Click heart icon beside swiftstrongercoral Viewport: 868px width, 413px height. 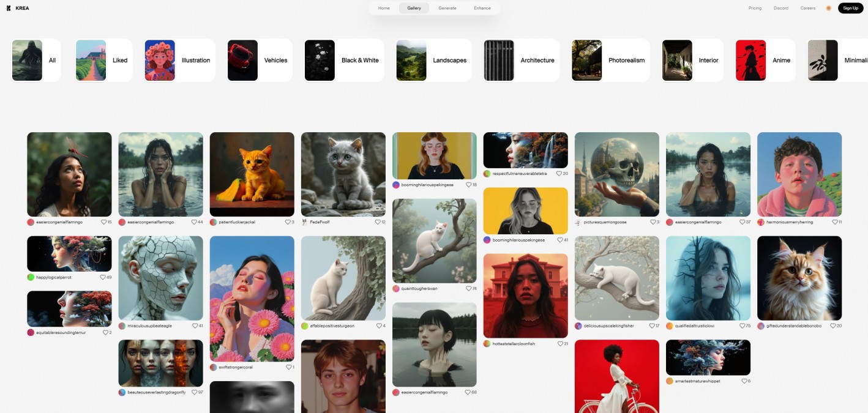(288, 367)
